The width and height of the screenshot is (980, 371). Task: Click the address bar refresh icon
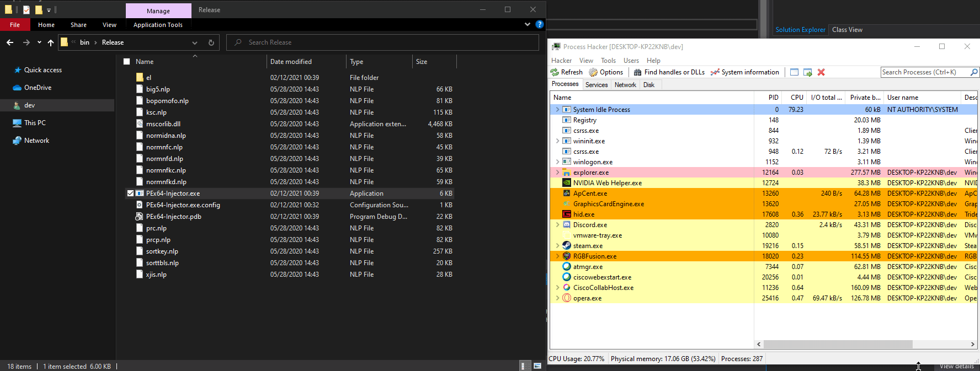tap(211, 42)
